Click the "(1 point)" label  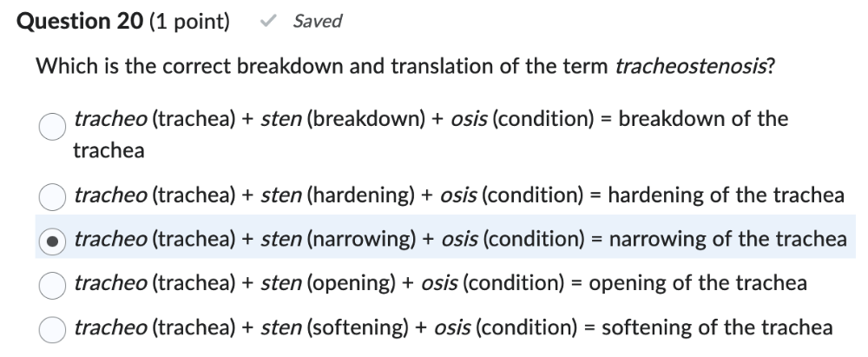click(x=190, y=22)
